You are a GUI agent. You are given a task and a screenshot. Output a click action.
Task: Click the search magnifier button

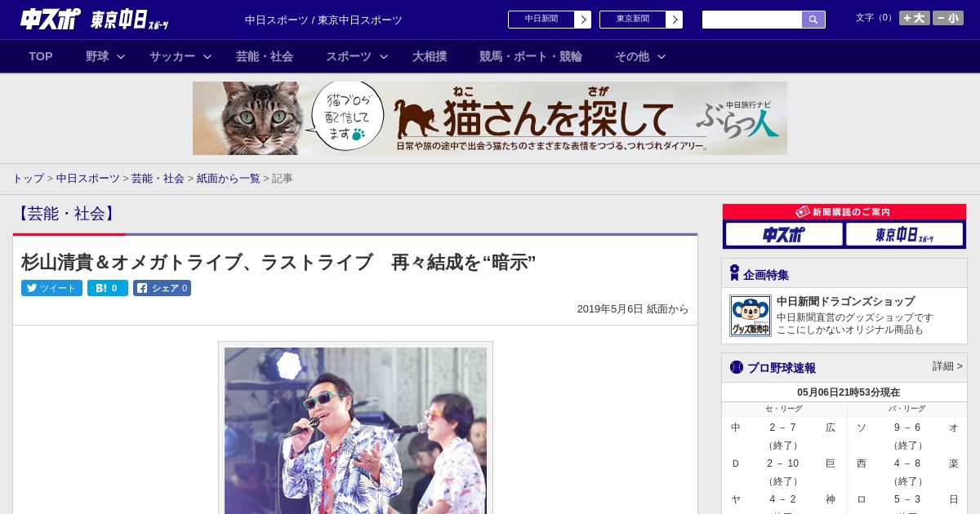[x=813, y=20]
